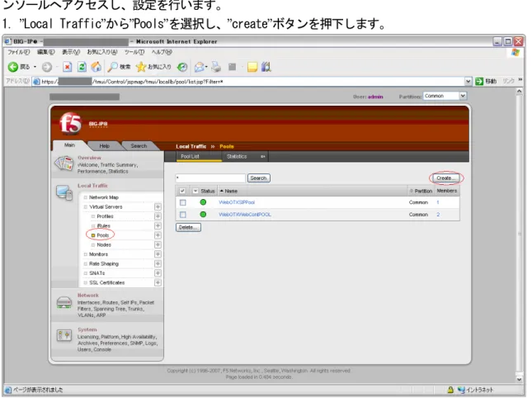
Task: Click the vertical scrollbar down arrow
Action: point(519,379)
